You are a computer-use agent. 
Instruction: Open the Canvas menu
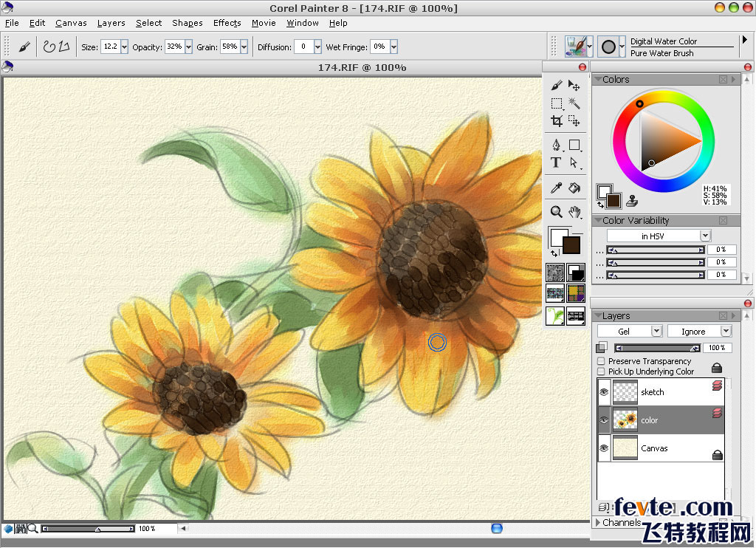71,23
